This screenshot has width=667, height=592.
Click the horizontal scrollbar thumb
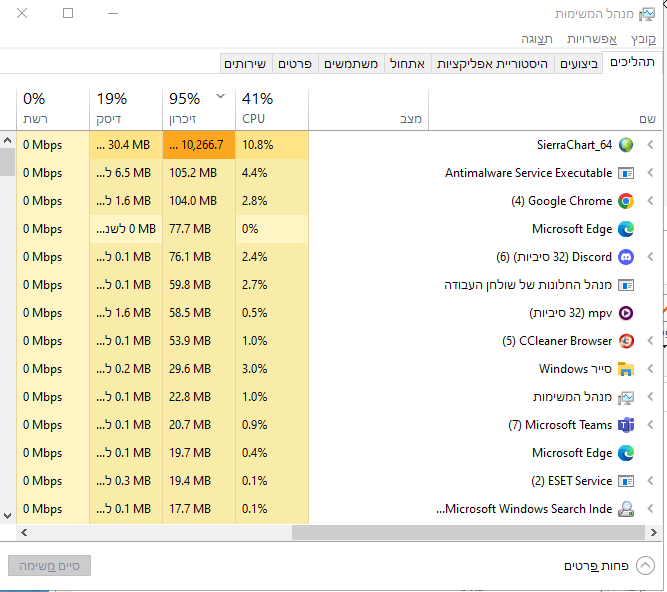(x=470, y=533)
